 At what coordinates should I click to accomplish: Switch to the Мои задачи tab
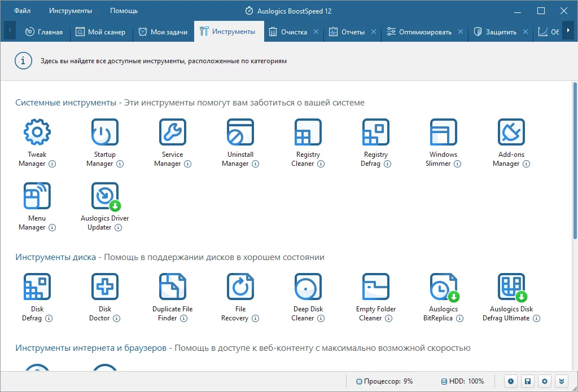pos(163,32)
